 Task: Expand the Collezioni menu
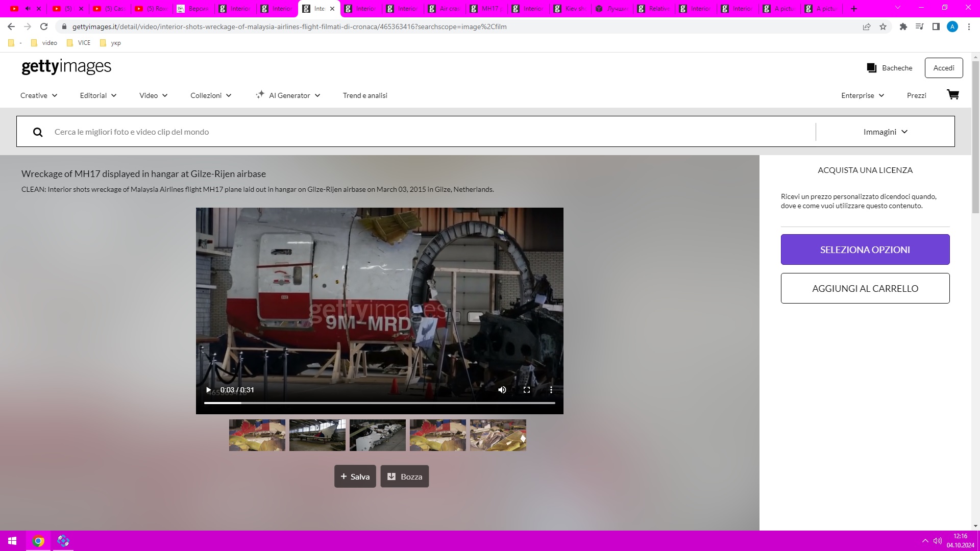[211, 95]
